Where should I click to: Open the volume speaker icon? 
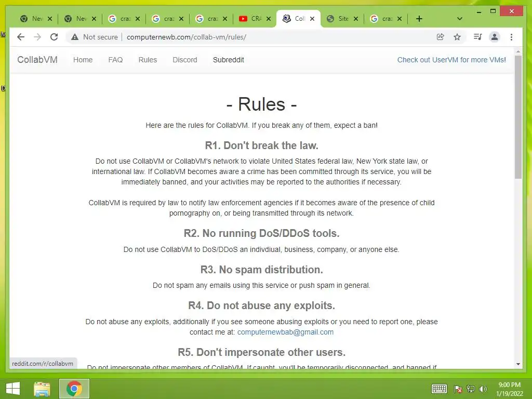483,389
